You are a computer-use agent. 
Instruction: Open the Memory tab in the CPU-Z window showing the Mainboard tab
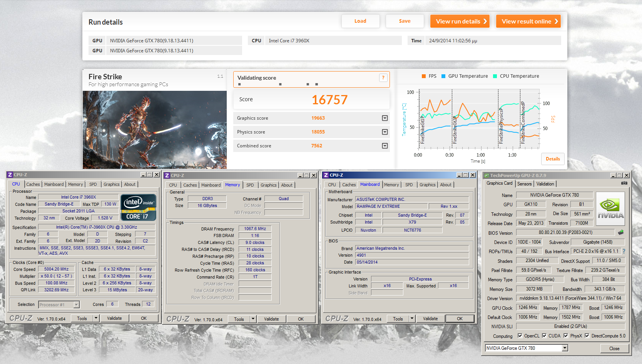tap(391, 185)
